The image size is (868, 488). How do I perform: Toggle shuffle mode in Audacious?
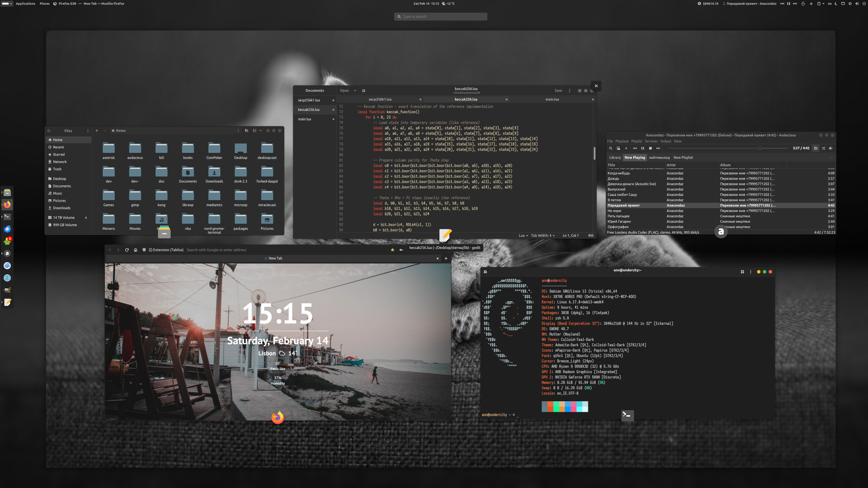pos(823,148)
